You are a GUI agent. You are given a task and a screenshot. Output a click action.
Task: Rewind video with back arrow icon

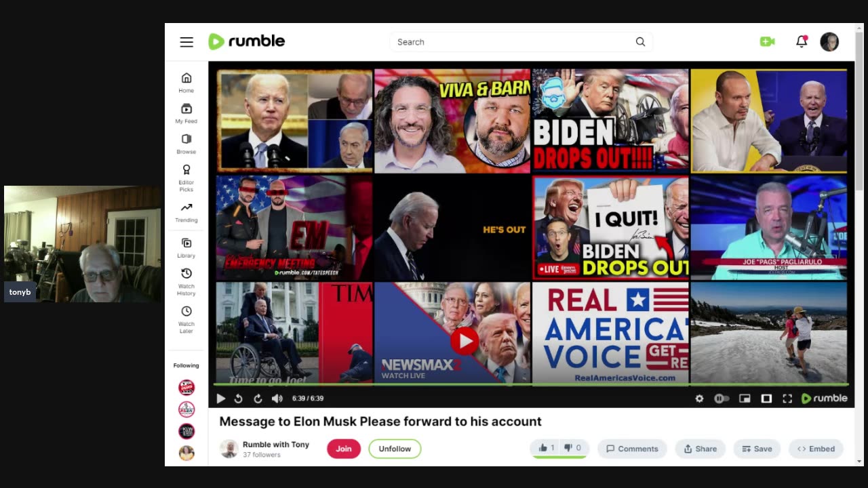click(239, 399)
